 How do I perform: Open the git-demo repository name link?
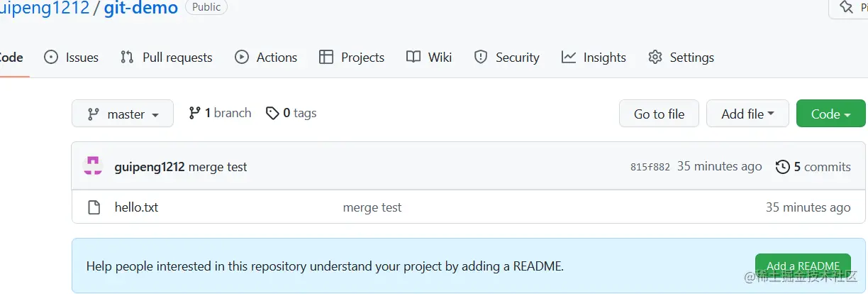[141, 9]
